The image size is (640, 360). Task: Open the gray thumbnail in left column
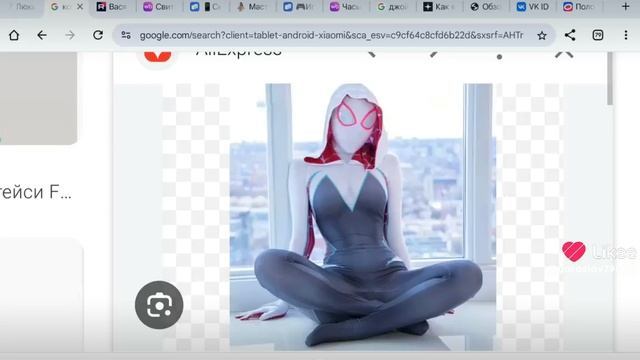38,98
